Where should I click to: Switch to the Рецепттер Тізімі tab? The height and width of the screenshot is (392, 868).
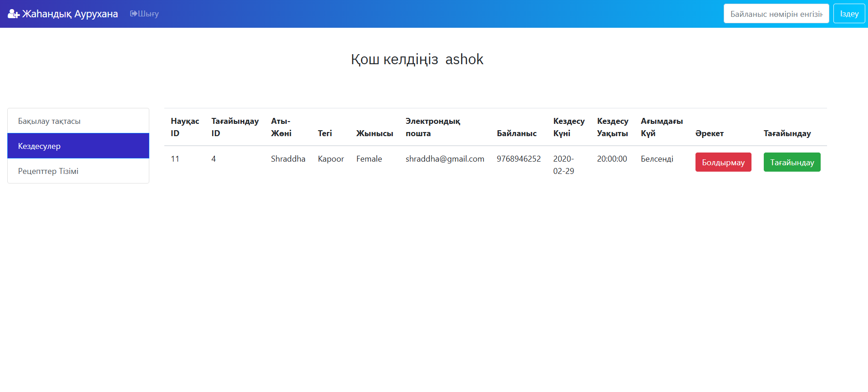(x=78, y=171)
